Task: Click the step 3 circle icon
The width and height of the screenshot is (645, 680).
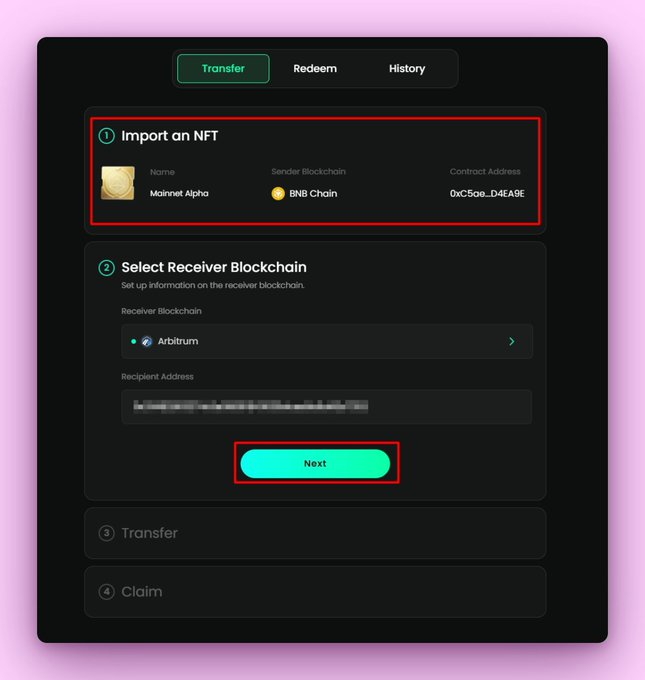Action: point(107,533)
